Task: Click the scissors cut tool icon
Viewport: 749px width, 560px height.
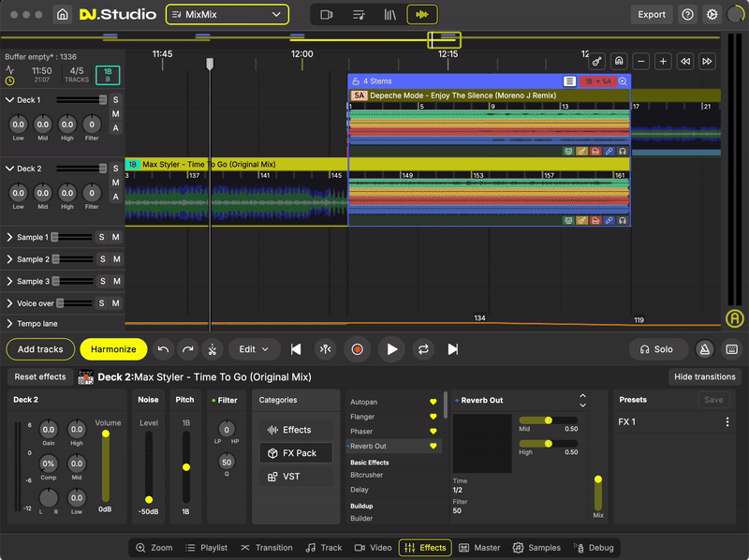Action: (213, 349)
